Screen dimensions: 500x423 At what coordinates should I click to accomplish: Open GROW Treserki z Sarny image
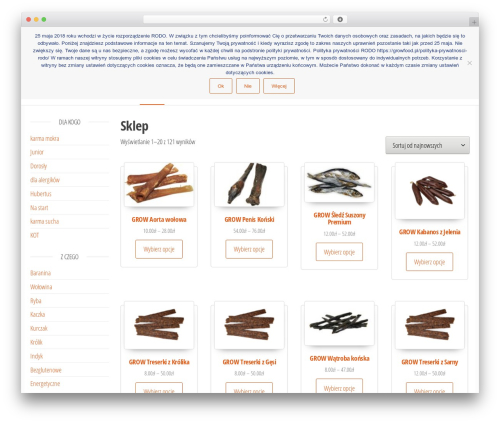430,325
